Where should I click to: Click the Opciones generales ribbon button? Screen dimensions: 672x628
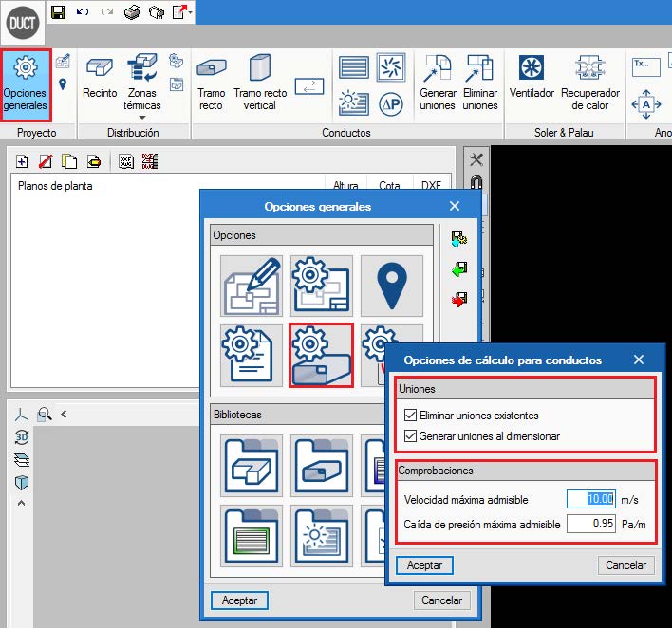coord(26,83)
